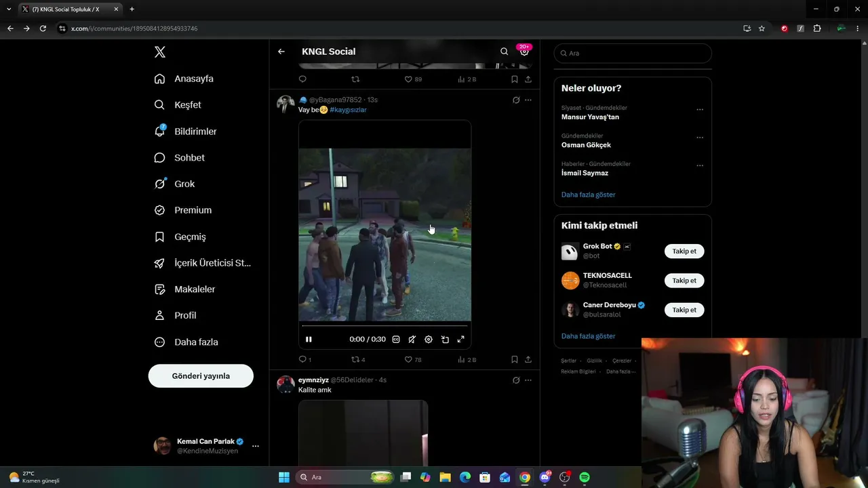Click Gönderi yayınla button
The width and height of the screenshot is (868, 488).
point(201,376)
